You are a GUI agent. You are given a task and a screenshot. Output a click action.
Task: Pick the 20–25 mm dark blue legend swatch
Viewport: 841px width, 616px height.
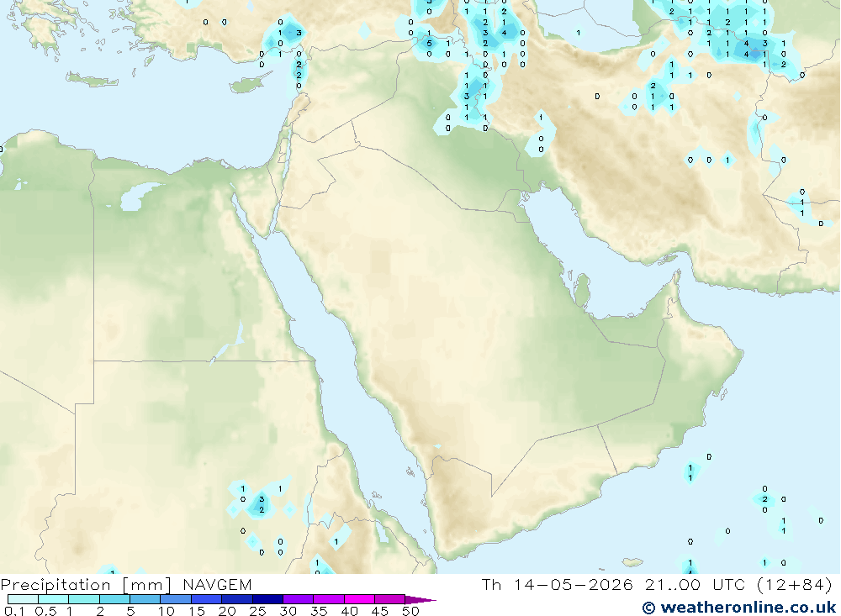pyautogui.click(x=237, y=599)
